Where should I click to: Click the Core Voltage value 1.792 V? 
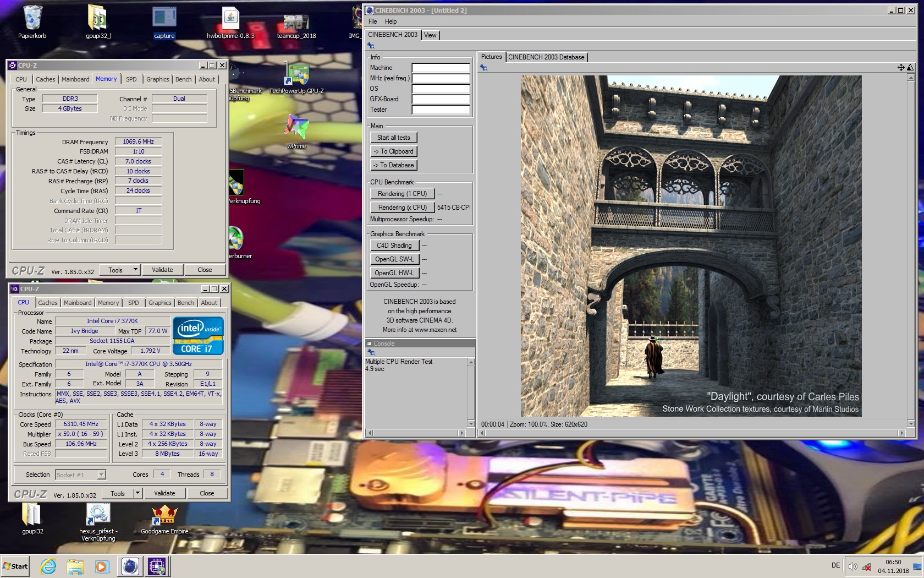(150, 351)
